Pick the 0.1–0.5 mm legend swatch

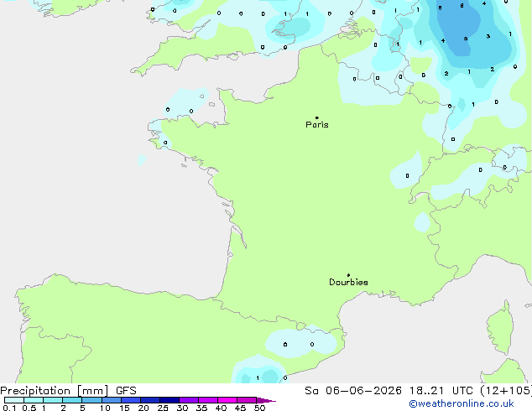[x=14, y=400]
